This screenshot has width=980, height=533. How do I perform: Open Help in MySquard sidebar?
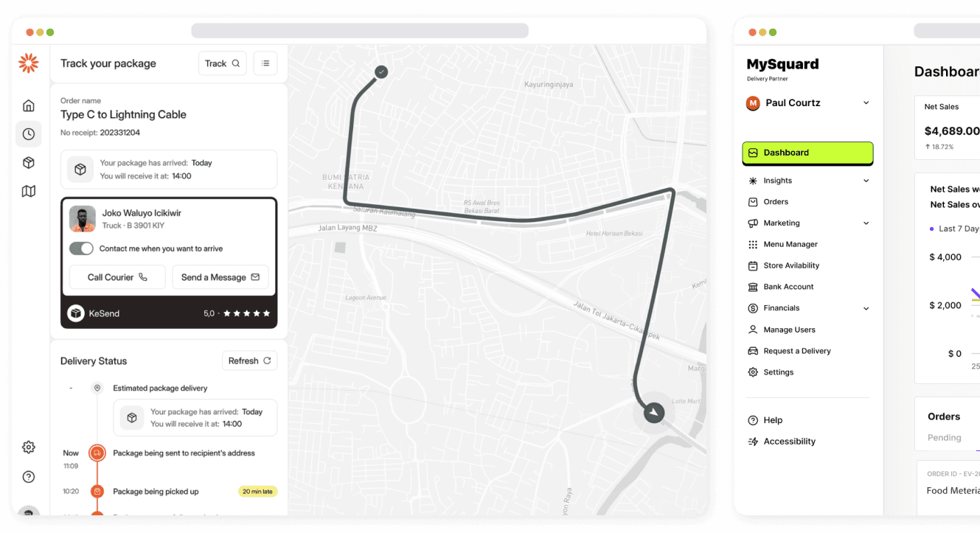[773, 420]
